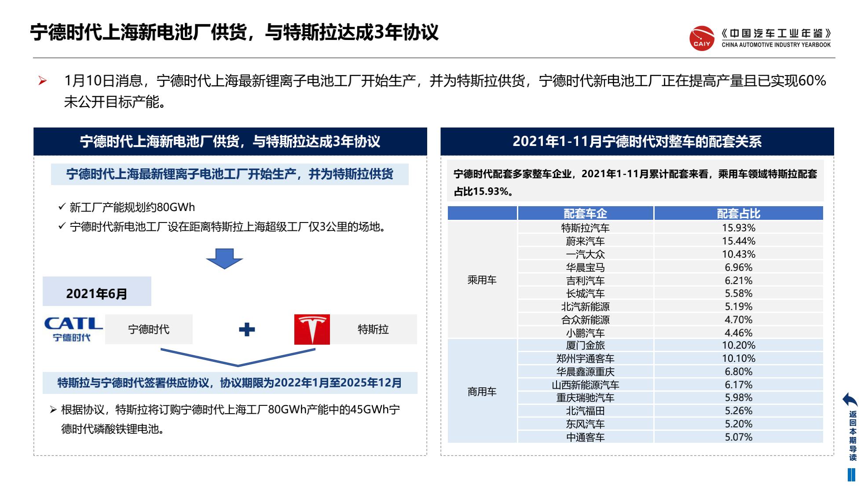Click the 15.44% value cell
This screenshot has width=868, height=488.
(x=739, y=241)
